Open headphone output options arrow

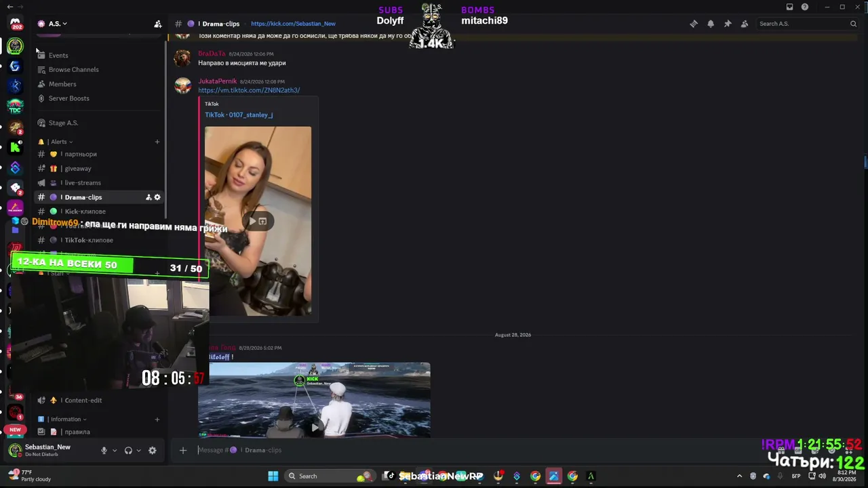(x=139, y=450)
